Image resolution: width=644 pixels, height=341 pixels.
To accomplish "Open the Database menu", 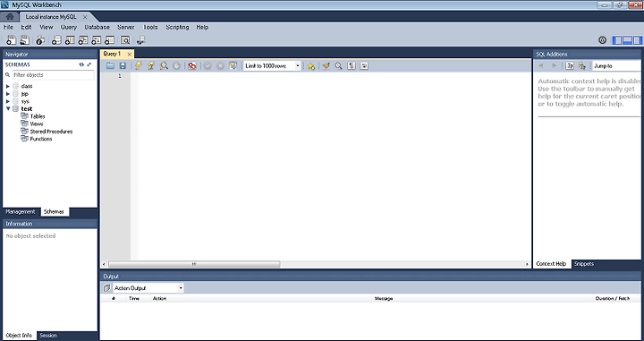I will [x=97, y=27].
